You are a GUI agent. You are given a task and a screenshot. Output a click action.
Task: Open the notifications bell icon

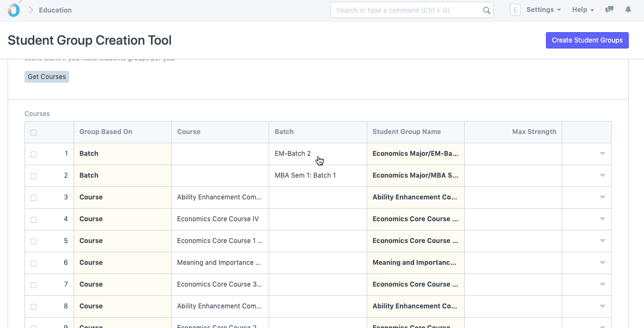pos(628,10)
